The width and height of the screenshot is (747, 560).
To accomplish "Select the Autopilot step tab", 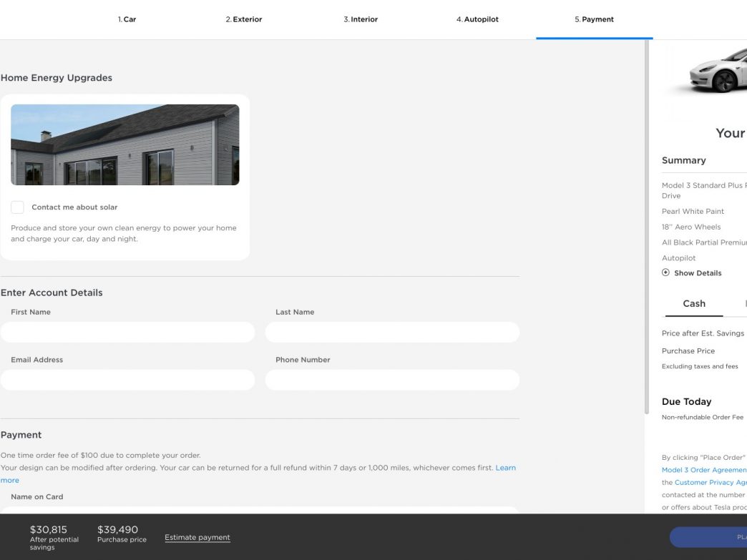I will 477,19.
